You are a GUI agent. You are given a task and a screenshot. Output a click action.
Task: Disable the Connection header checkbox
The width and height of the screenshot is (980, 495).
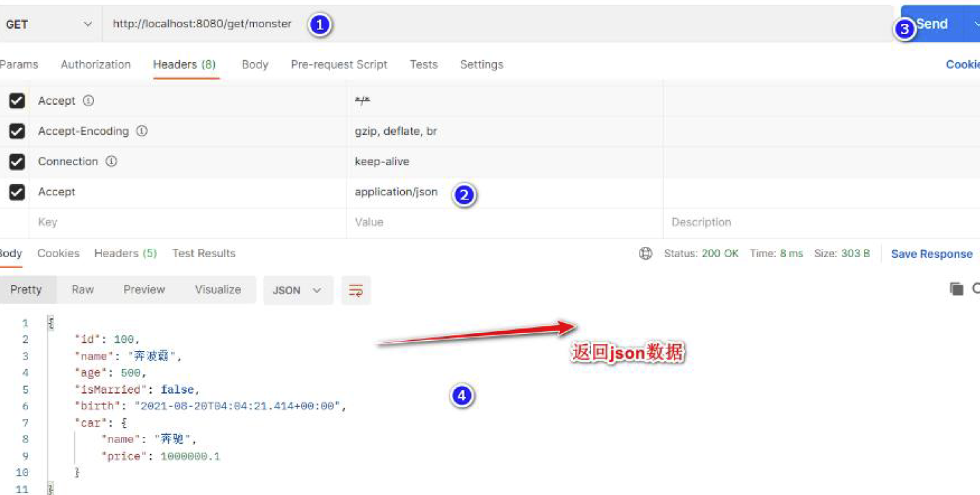(17, 162)
